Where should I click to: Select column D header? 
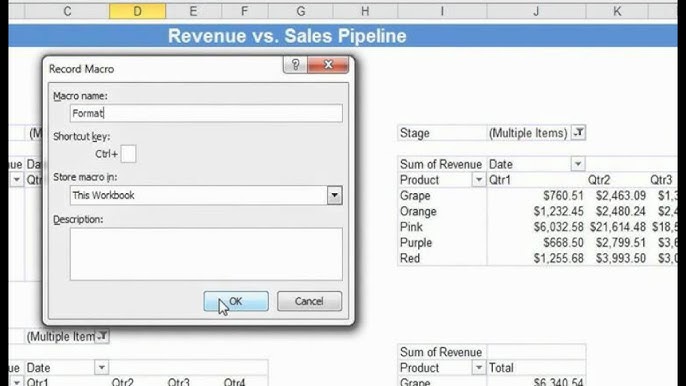point(137,11)
